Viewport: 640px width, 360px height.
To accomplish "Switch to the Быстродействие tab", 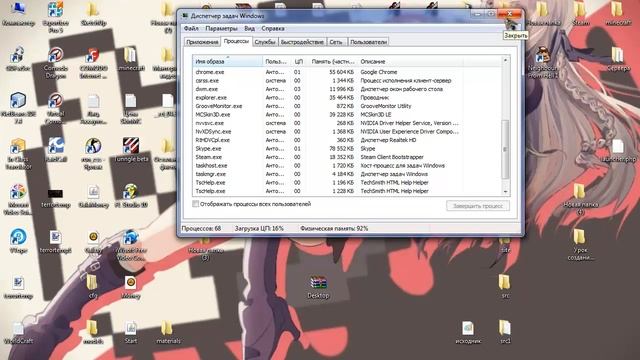I will pyautogui.click(x=302, y=42).
